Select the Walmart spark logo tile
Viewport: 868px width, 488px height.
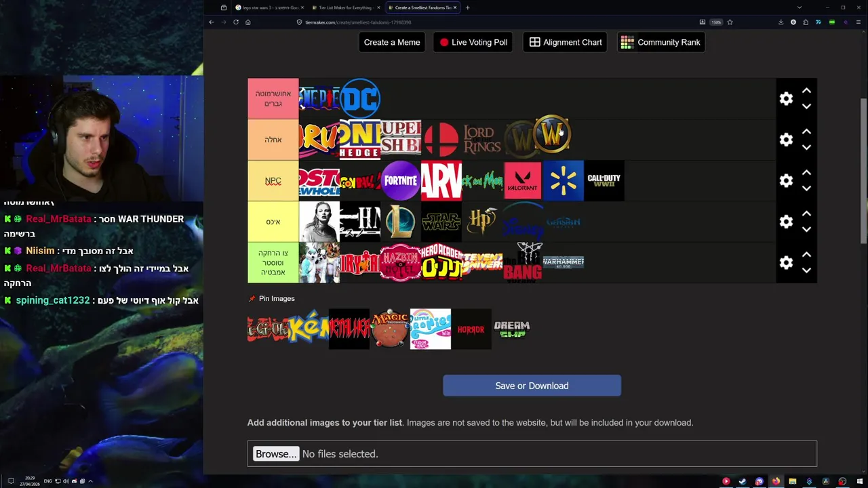tap(564, 181)
